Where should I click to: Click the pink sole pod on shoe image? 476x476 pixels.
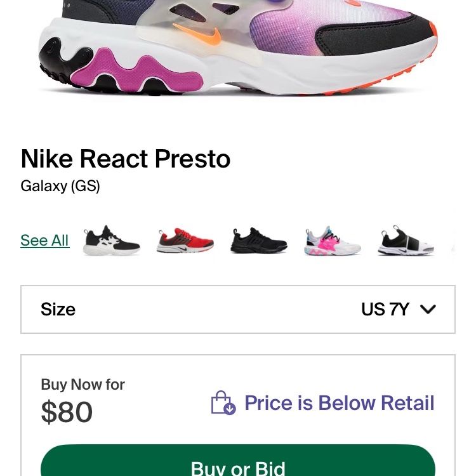(x=137, y=71)
